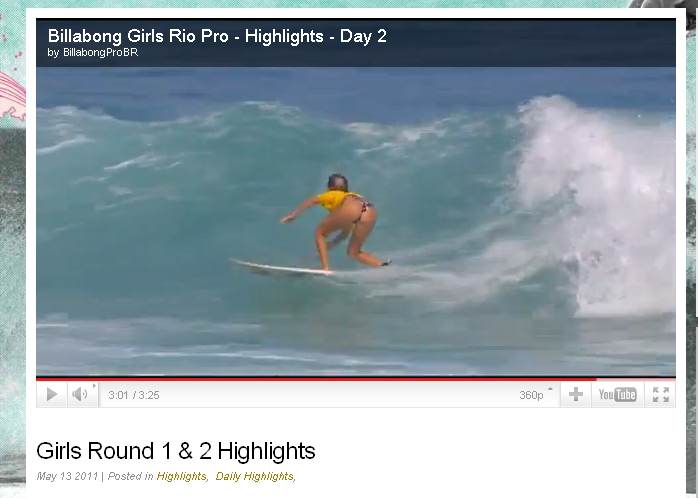The image size is (698, 498).
Task: Open the Daily Highlights category link
Action: coord(254,476)
